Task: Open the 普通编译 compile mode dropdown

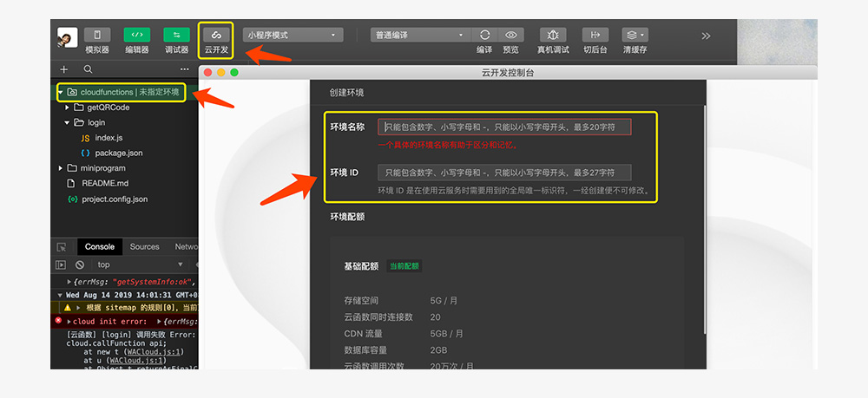Action: pos(419,36)
